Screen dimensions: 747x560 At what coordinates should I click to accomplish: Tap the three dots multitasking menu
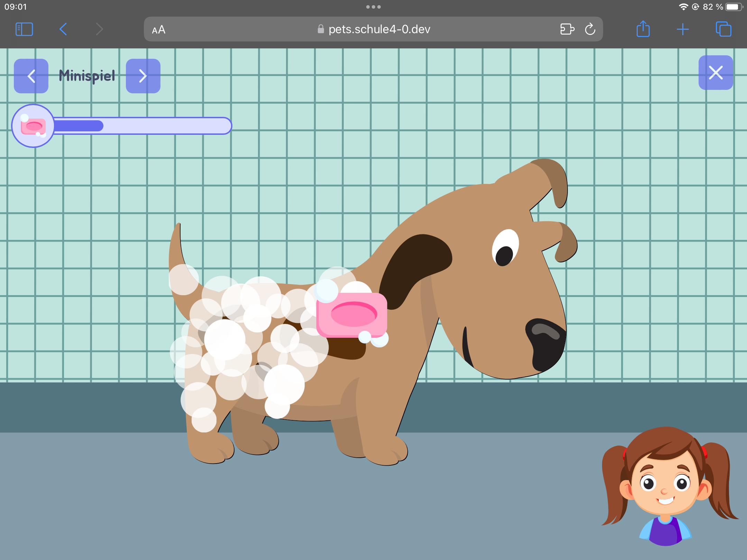(373, 7)
